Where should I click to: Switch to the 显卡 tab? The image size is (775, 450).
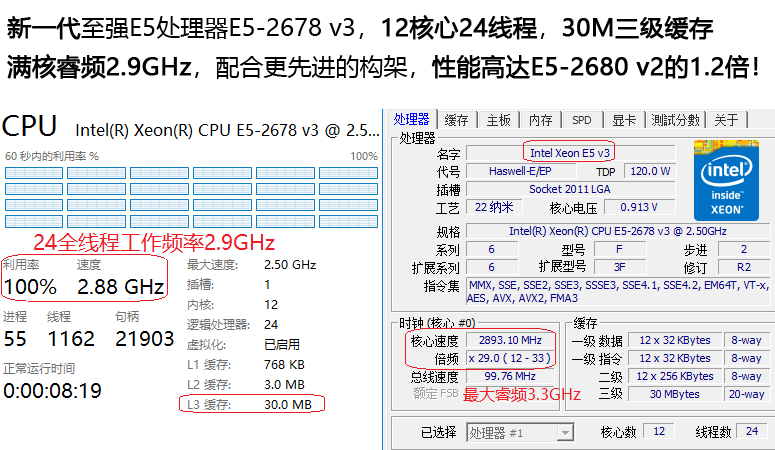(x=624, y=120)
